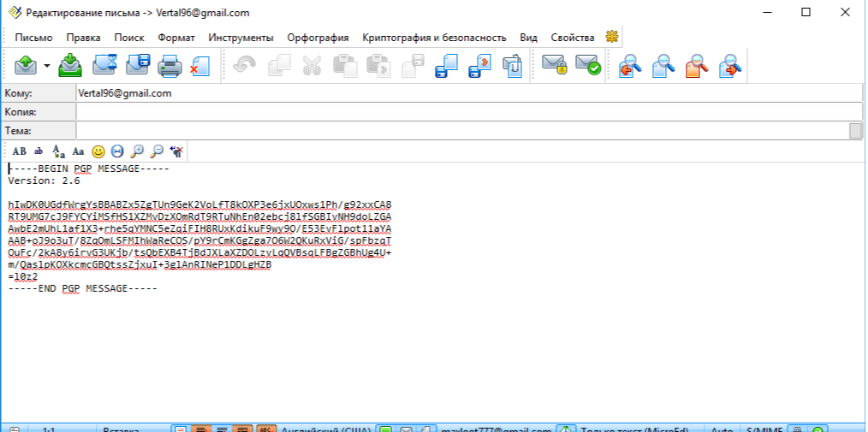Click the PGP line starting with 'm/QaslpKOXk'

(x=140, y=265)
